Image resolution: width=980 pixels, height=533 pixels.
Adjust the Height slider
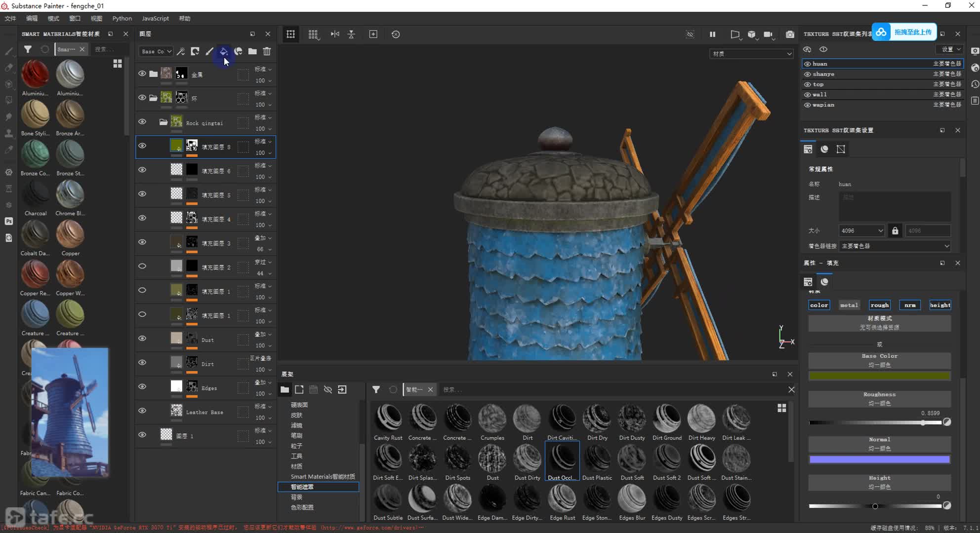point(875,506)
